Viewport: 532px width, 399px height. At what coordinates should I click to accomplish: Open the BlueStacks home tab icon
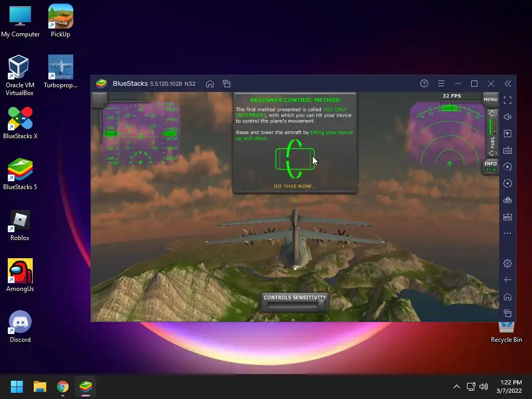point(210,84)
